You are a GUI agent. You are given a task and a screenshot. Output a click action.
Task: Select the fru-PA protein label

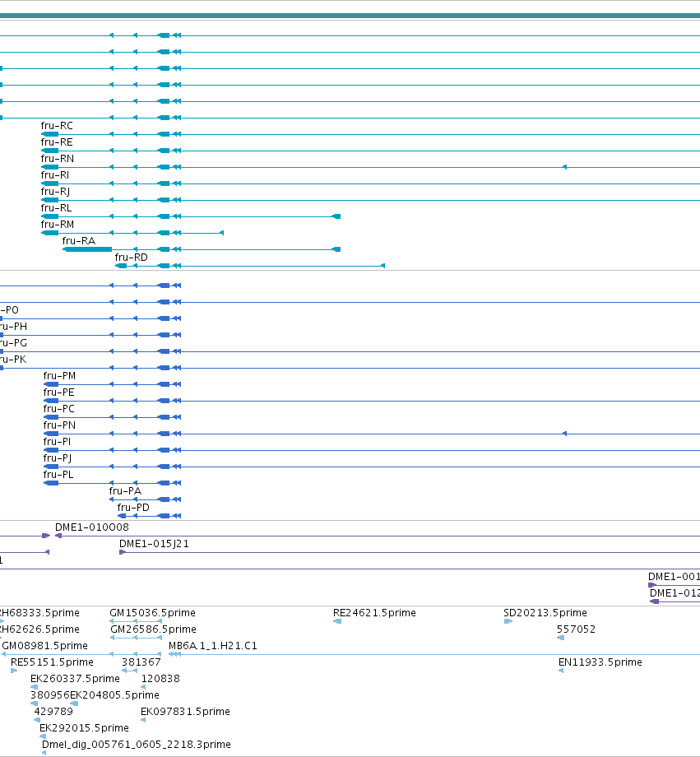[x=126, y=490]
